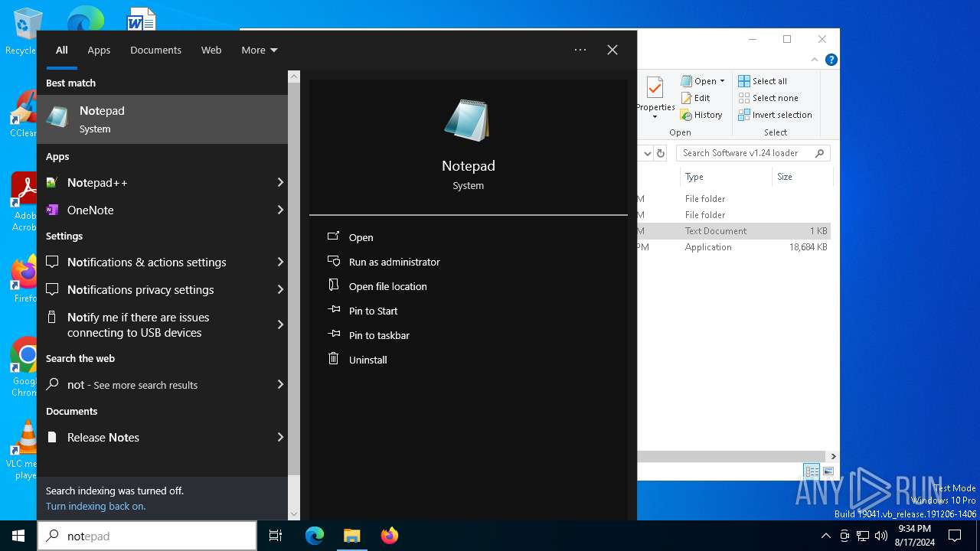Switch to the All search tab
This screenshot has width=980, height=551.
[62, 50]
